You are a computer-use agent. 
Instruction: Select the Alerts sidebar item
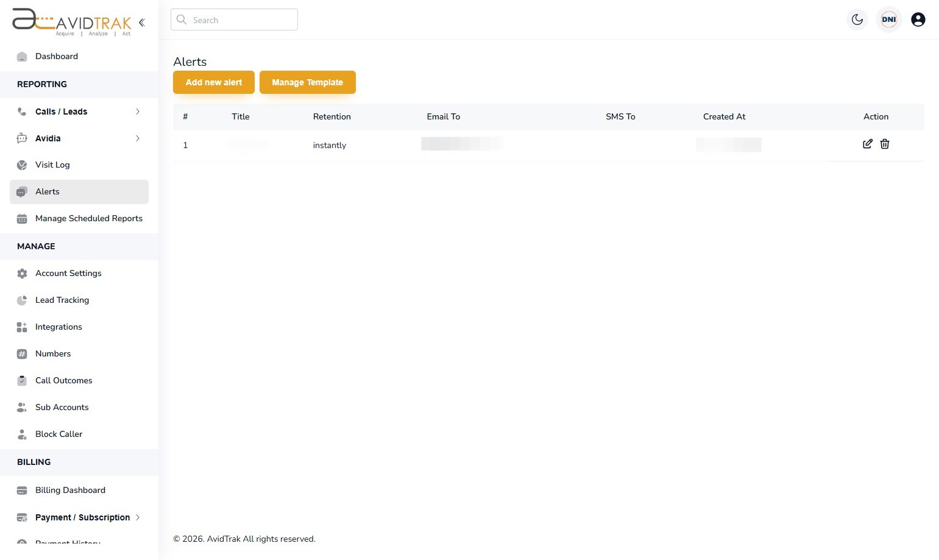(x=79, y=192)
